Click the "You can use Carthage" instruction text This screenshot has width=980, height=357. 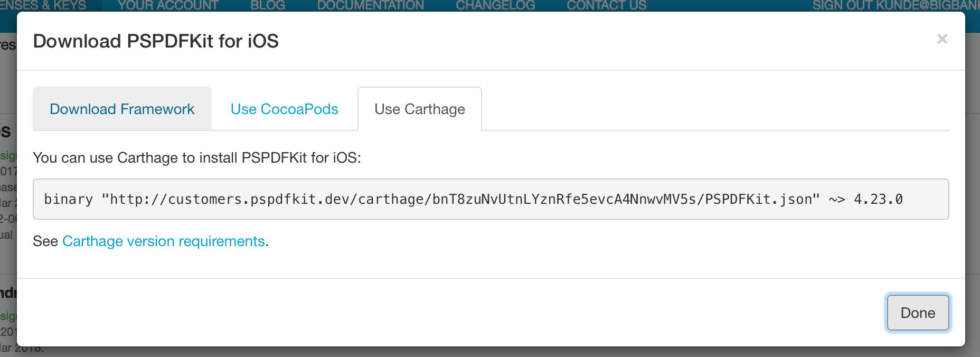coord(196,158)
